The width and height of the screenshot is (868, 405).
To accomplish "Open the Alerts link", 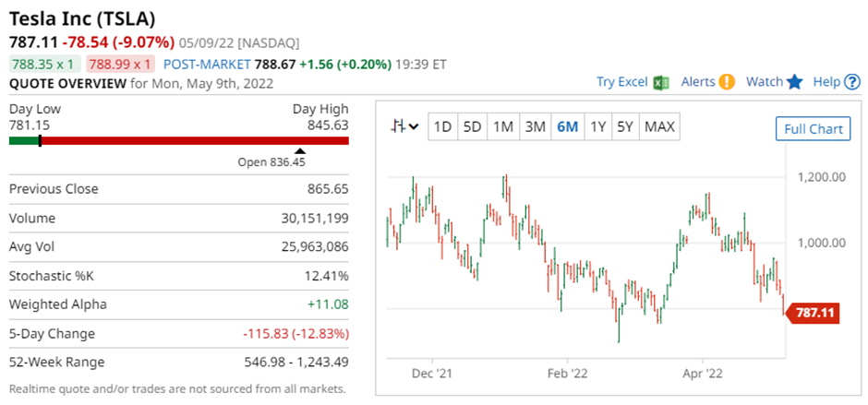I will tap(698, 82).
